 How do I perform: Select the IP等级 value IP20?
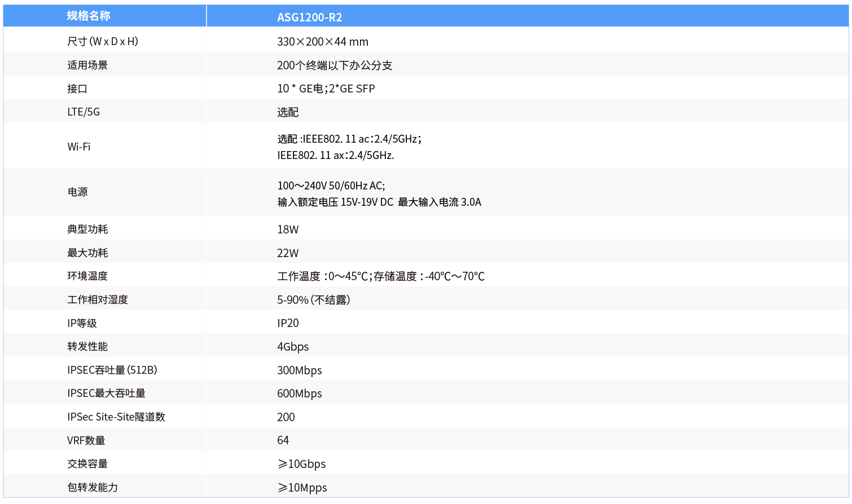pos(287,322)
